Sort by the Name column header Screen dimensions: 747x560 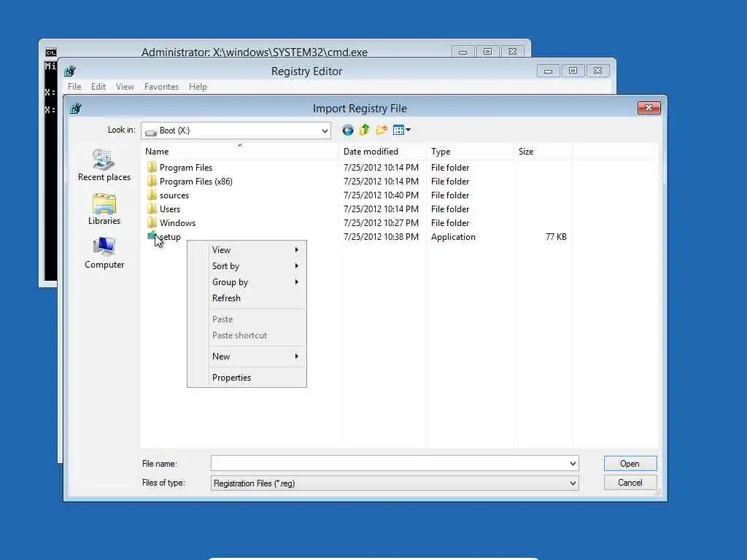click(241, 152)
